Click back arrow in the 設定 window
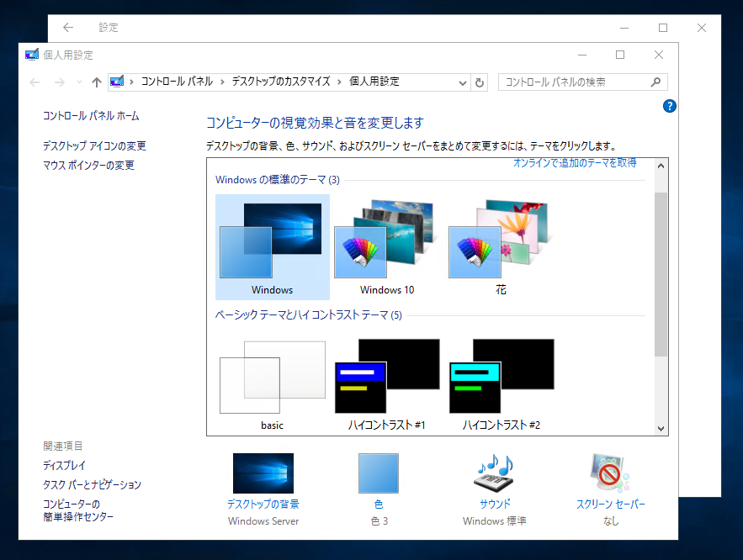This screenshot has height=560, width=743. pos(68,28)
